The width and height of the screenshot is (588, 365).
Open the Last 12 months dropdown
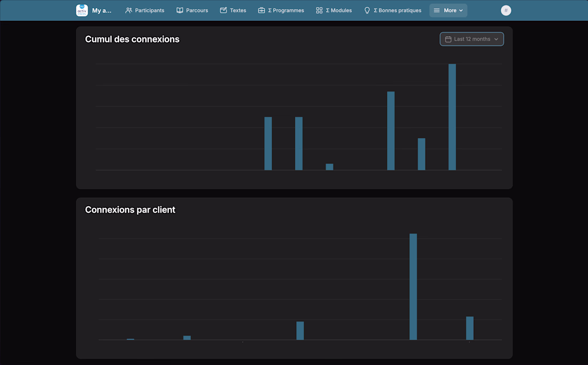(x=471, y=39)
